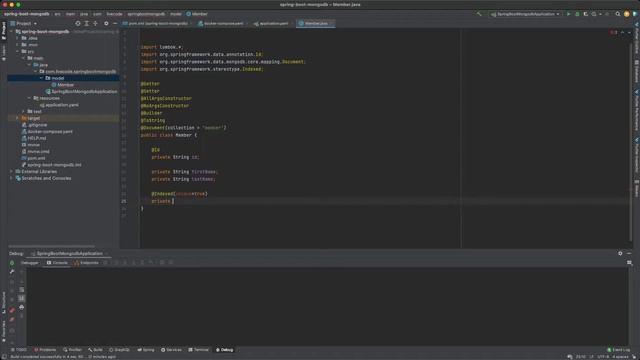The image size is (640, 360).
Task: Open the Project view mode dropdown
Action: pyautogui.click(x=24, y=24)
